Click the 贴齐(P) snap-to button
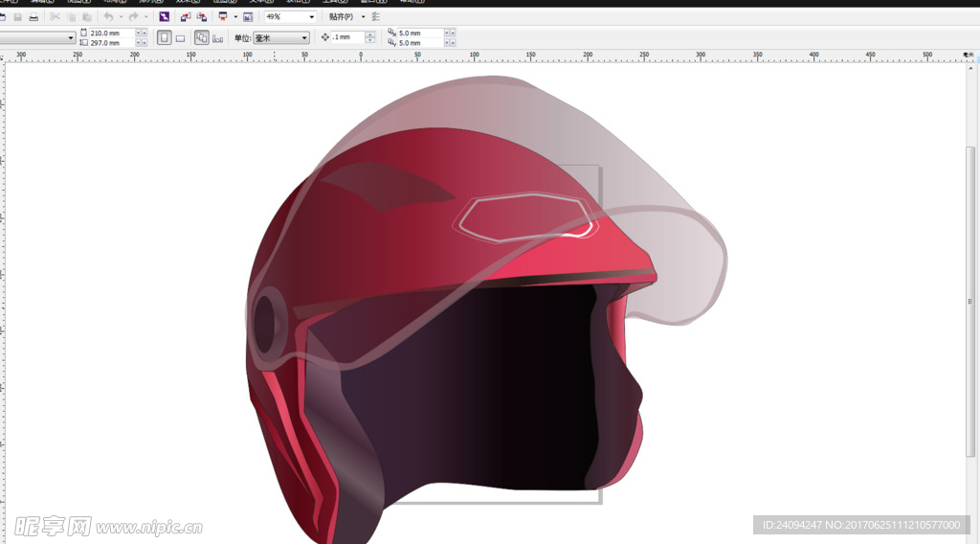 click(341, 17)
